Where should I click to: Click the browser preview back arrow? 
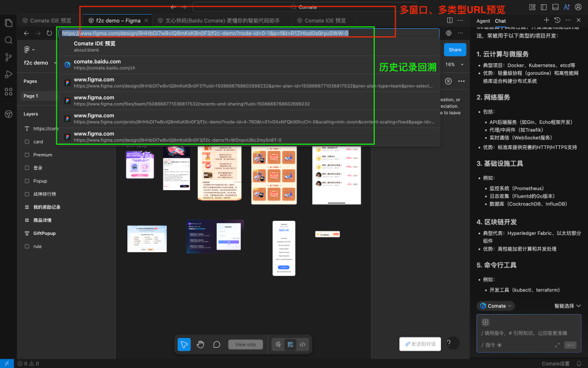coord(26,33)
